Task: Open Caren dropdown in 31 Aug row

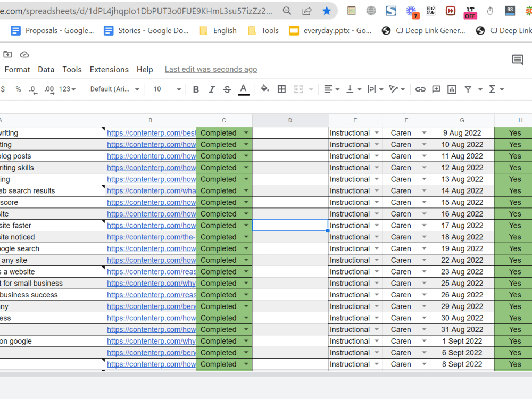Action: point(424,329)
